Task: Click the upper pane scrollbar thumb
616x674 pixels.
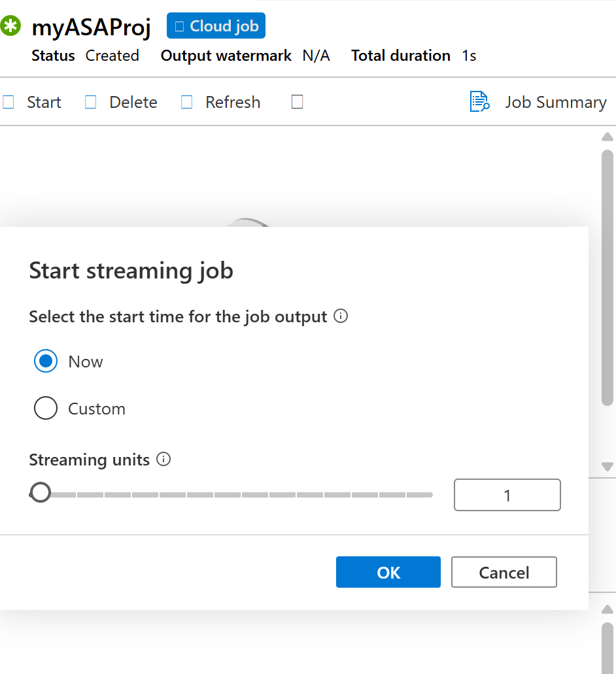Action: (x=607, y=278)
